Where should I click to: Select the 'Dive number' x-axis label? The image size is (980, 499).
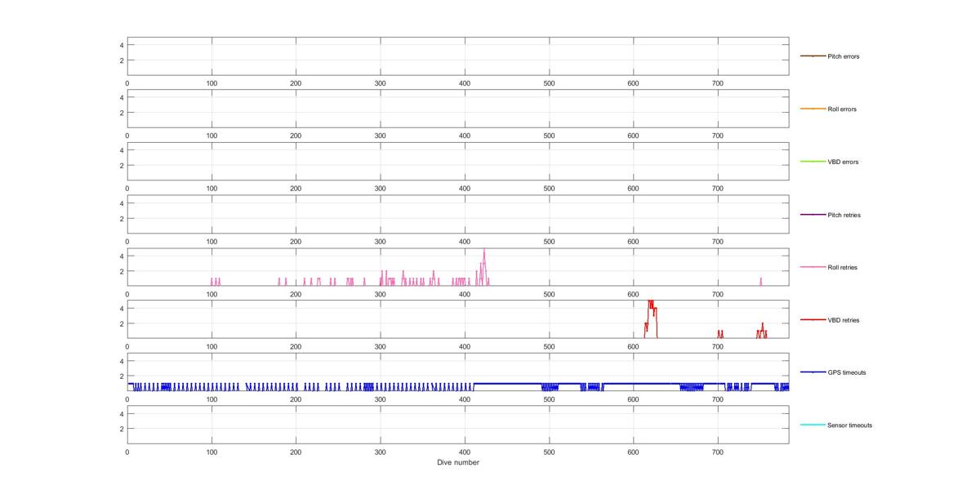coord(457,462)
